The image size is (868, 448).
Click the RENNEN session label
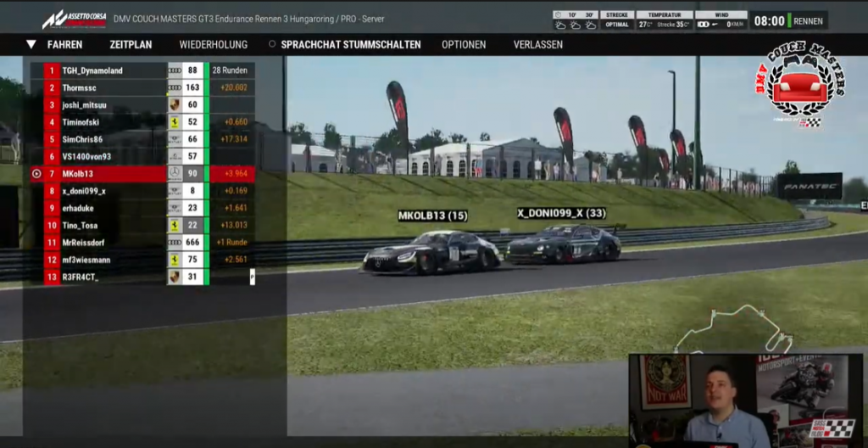(x=808, y=21)
